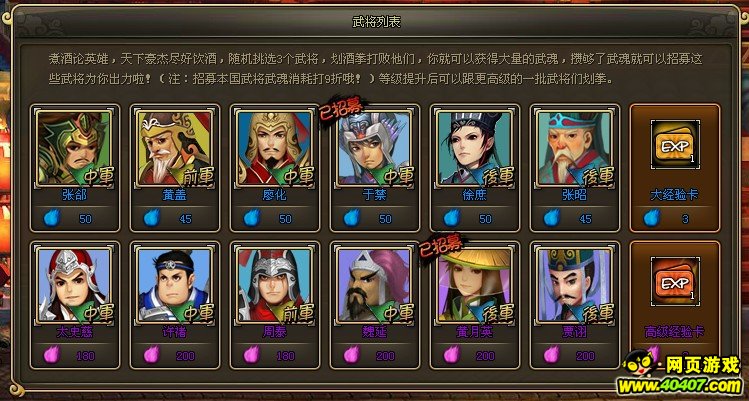Select the 周泰 general portrait
This screenshot has height=401, width=749.
pyautogui.click(x=275, y=284)
